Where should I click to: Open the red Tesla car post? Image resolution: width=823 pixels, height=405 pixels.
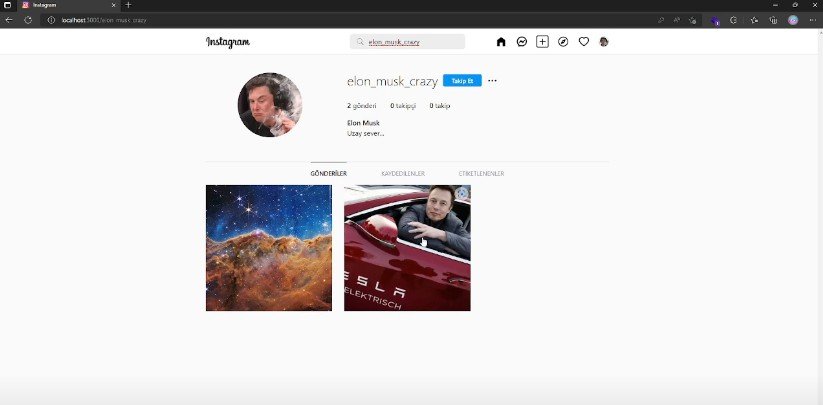point(407,248)
